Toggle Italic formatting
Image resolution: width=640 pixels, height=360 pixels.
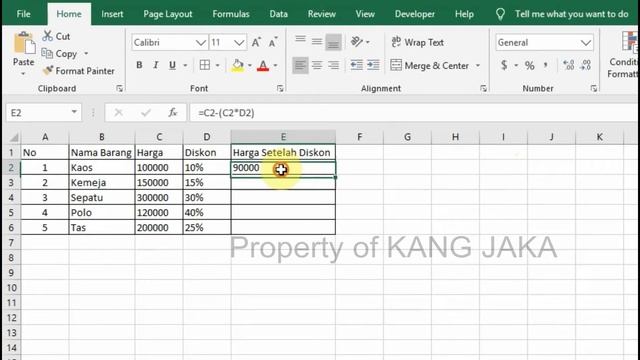pos(156,65)
